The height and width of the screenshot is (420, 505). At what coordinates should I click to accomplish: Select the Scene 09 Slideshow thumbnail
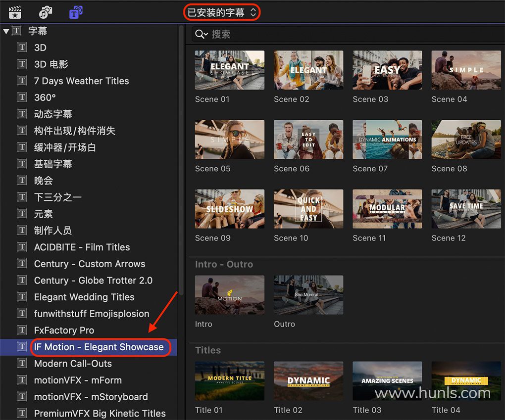point(230,209)
